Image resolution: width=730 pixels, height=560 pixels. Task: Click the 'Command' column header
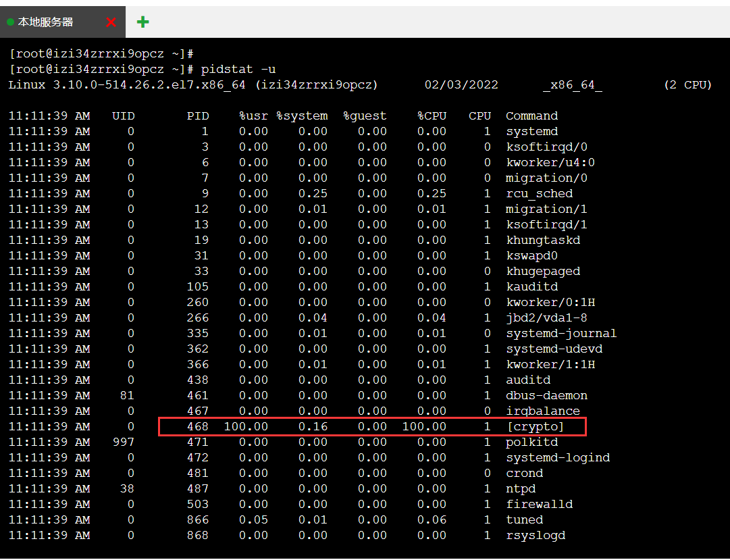pyautogui.click(x=532, y=116)
